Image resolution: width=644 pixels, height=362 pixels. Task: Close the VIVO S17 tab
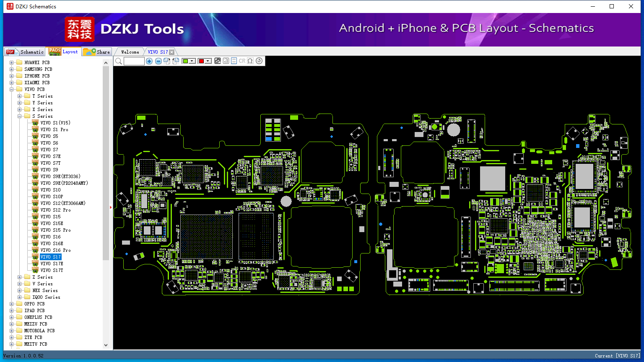[x=171, y=52]
